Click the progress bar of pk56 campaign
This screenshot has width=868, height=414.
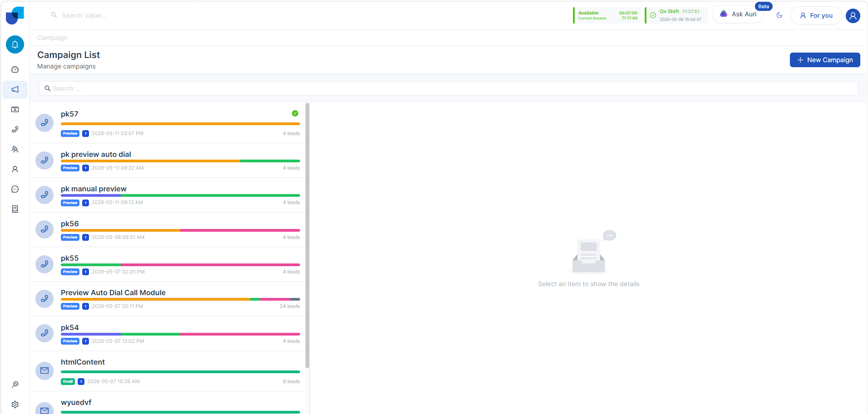pyautogui.click(x=180, y=230)
